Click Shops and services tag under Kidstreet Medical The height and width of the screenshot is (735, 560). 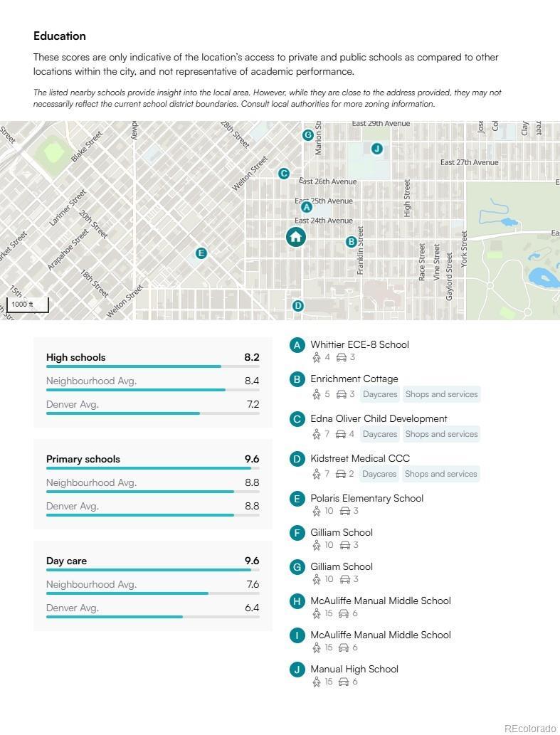coord(440,474)
